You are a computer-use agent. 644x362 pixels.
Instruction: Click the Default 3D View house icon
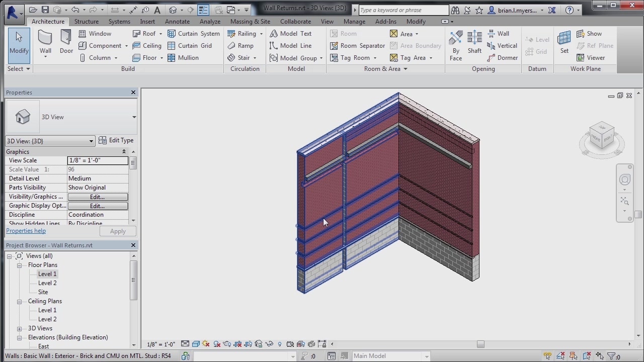click(x=174, y=10)
